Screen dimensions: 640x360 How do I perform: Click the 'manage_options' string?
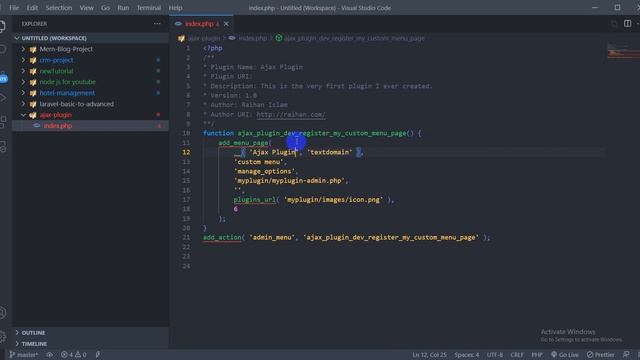click(264, 171)
